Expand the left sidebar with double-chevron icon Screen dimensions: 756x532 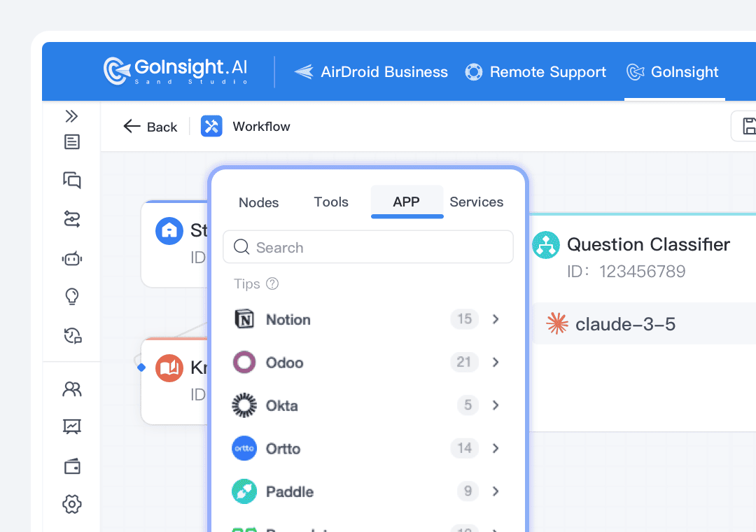point(71,116)
